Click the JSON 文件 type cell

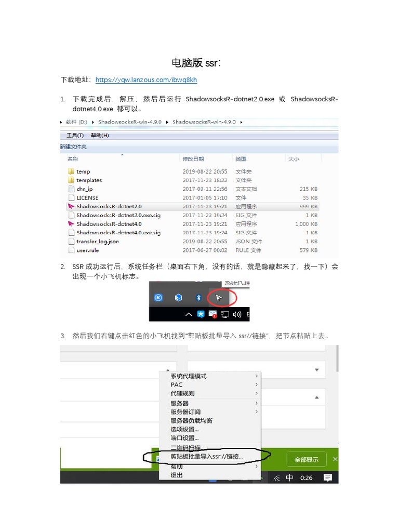pos(249,241)
